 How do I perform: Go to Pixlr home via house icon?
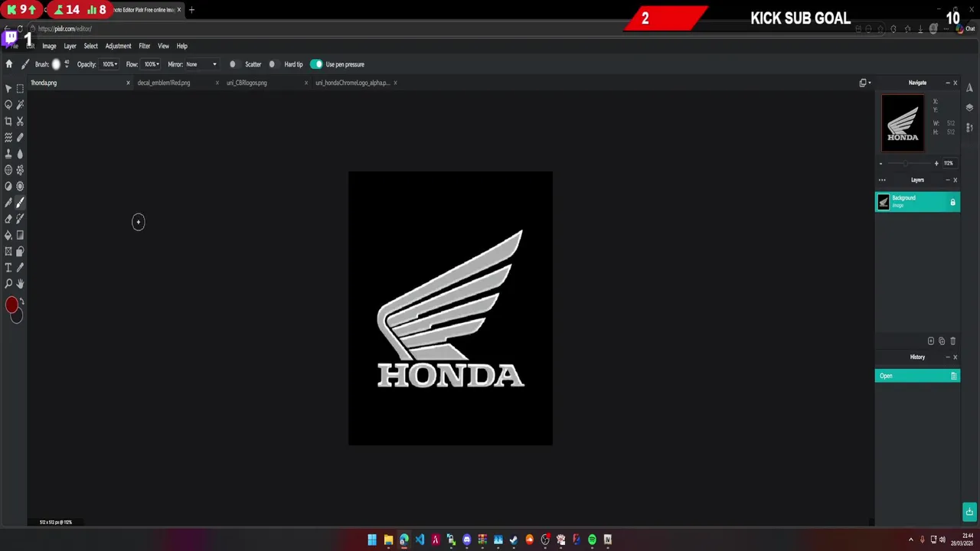9,64
